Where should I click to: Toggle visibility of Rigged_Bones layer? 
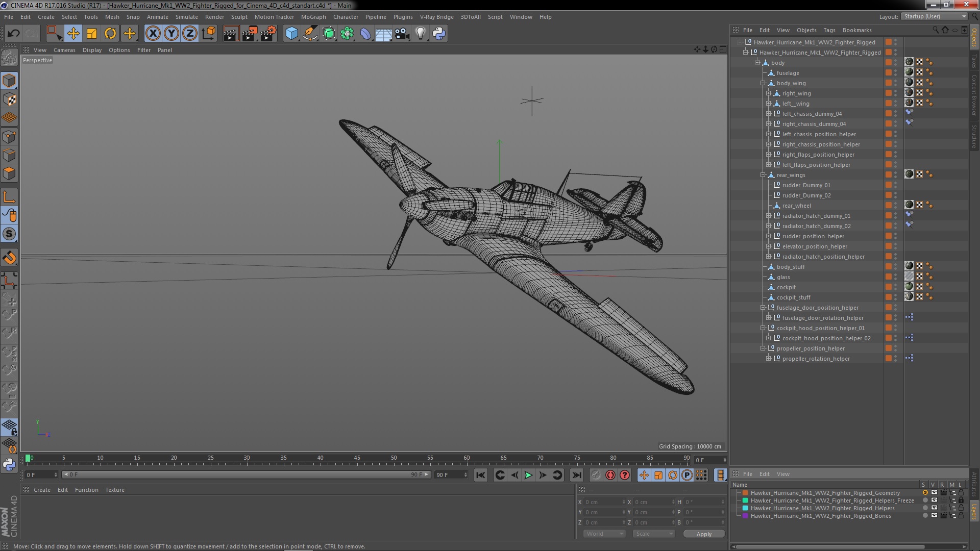click(934, 516)
